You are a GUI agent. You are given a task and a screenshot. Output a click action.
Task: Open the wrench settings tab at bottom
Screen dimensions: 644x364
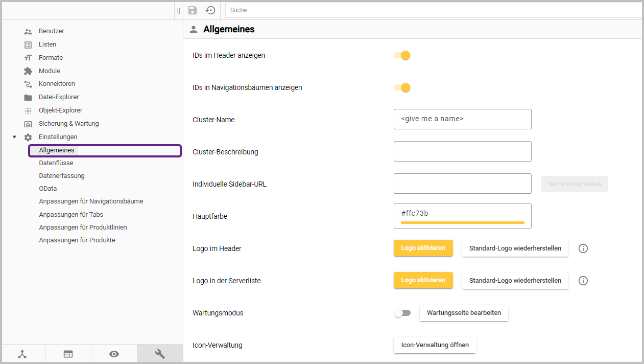point(159,354)
